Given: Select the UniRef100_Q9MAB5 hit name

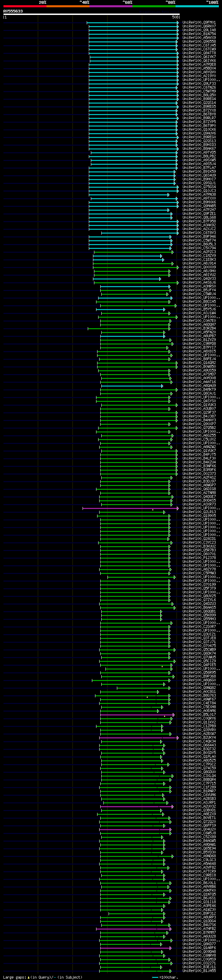Looking at the screenshot, I should pyautogui.click(x=199, y=206).
